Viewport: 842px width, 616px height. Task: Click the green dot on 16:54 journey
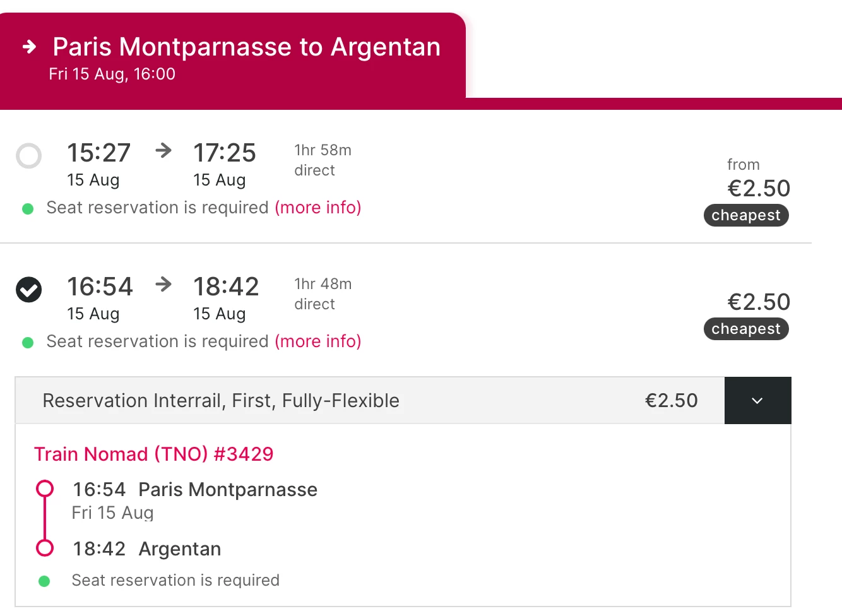click(28, 343)
